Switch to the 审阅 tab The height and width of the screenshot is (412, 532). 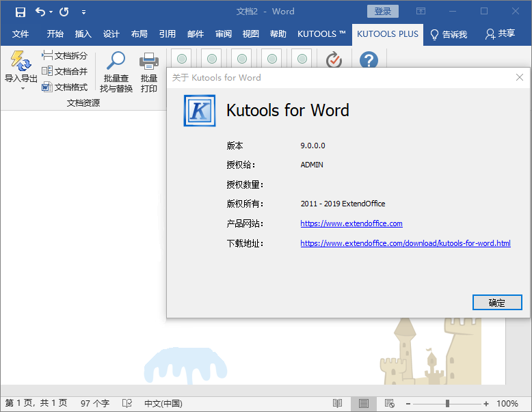point(223,34)
